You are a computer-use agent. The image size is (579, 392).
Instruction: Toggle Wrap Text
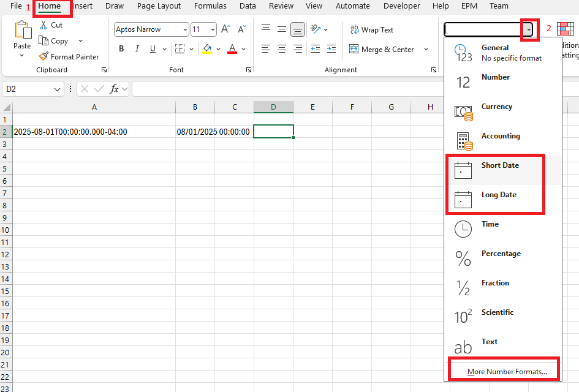coord(372,29)
